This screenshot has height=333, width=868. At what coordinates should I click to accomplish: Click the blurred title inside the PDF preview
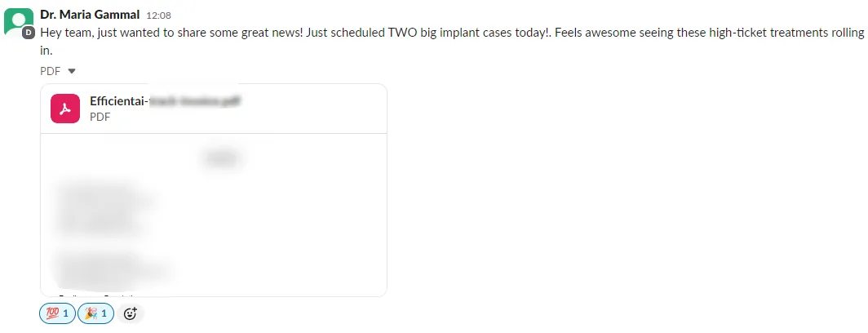click(221, 160)
